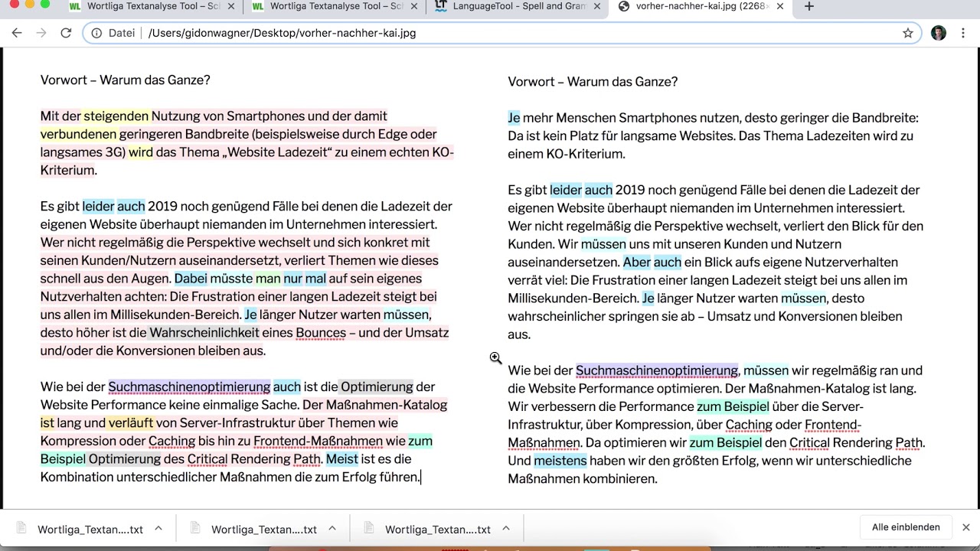
Task: Close the LanguageTool tab
Action: pos(597,6)
